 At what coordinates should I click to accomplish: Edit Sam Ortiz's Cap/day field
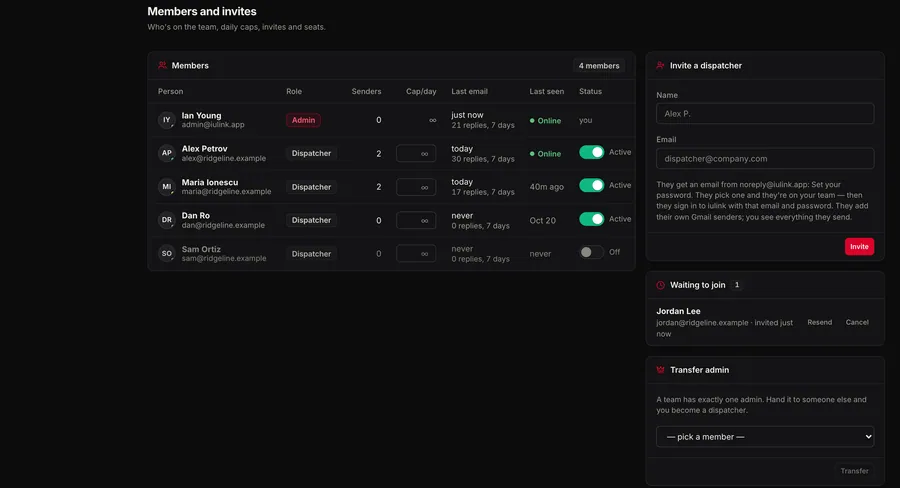416,254
